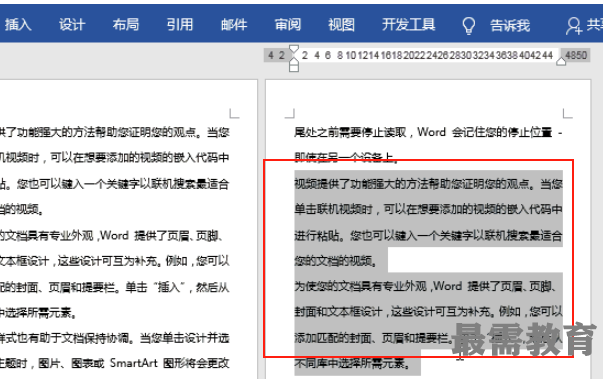603x379 pixels.
Task: Select the 开发工具 tab
Action: pos(408,25)
